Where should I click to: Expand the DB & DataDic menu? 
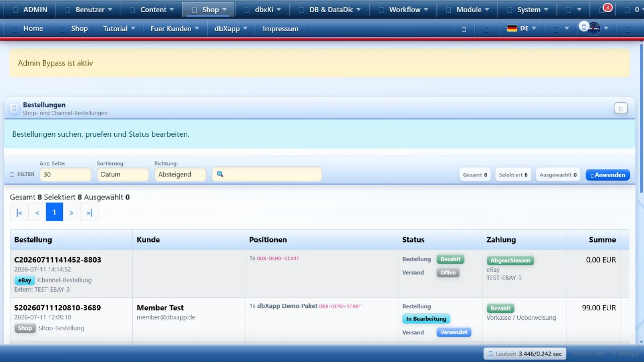[x=330, y=10]
